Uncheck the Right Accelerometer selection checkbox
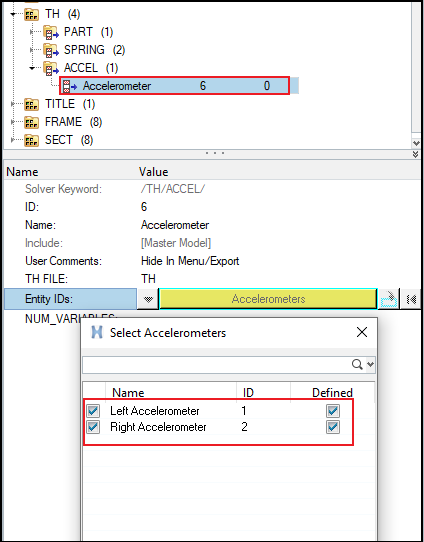Viewport: 424px width, 542px height. pyautogui.click(x=93, y=427)
